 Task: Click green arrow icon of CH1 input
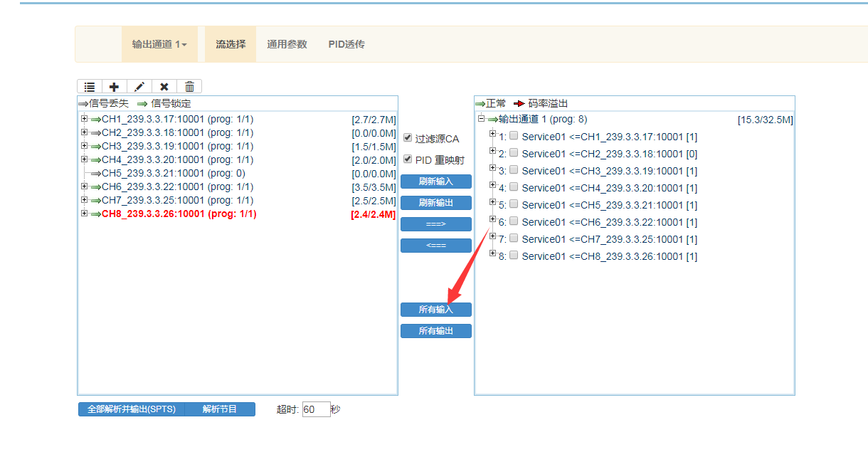(95, 119)
